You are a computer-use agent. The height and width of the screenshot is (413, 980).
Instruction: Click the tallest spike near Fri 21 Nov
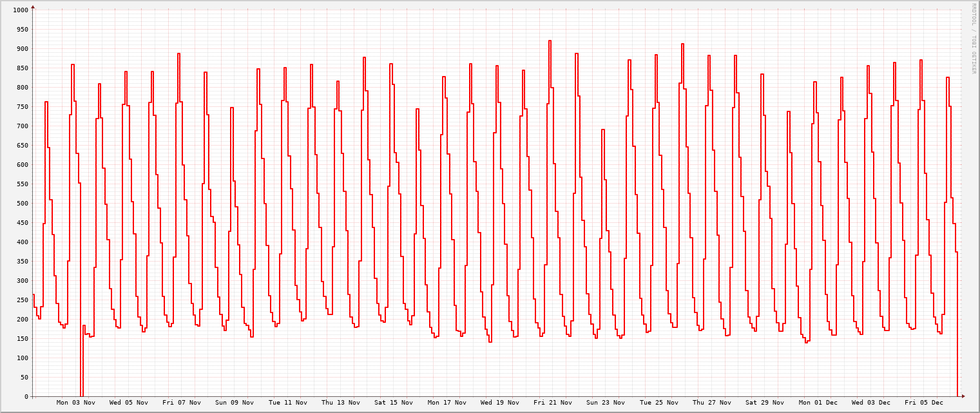pyautogui.click(x=550, y=42)
